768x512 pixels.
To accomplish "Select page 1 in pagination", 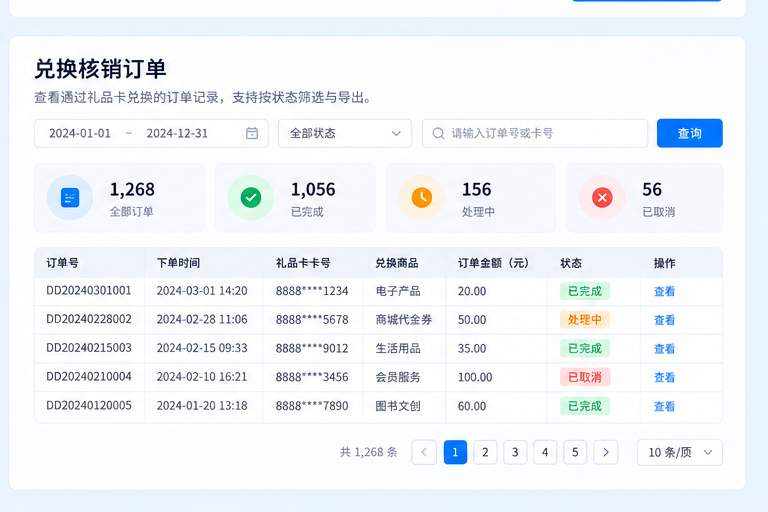I will [455, 452].
